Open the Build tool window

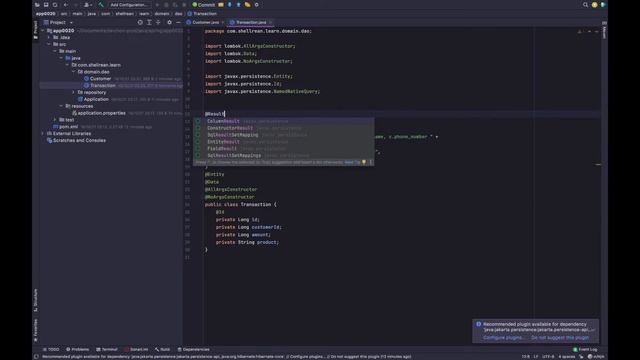162,349
